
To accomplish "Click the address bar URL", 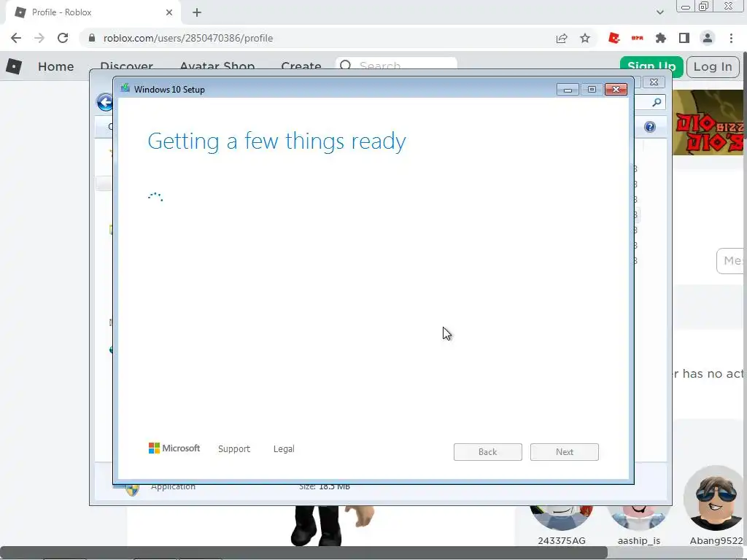I will pos(188,38).
